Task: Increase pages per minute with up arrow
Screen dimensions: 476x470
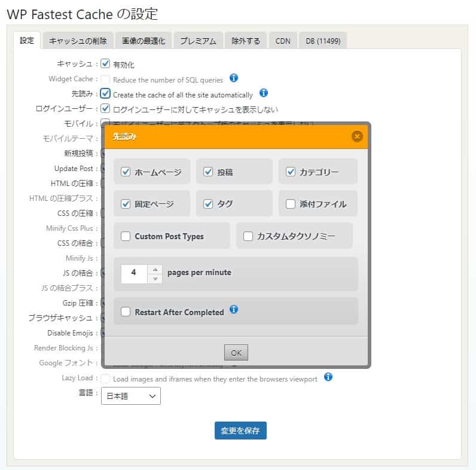Action: point(154,269)
